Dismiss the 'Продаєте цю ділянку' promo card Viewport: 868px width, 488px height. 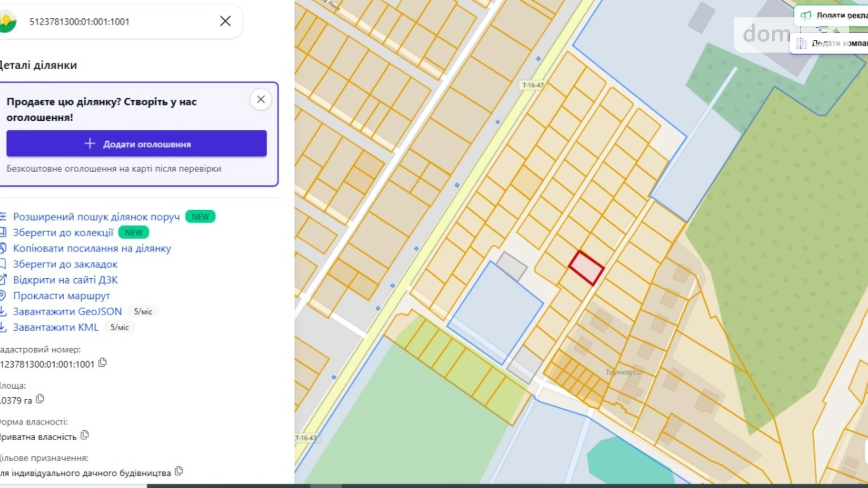(x=261, y=99)
